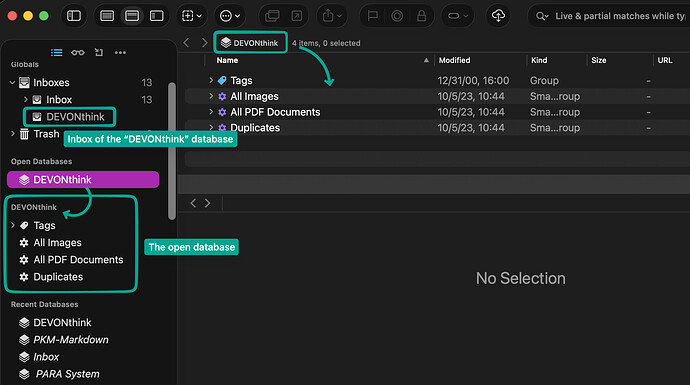The width and height of the screenshot is (690, 385).
Task: Toggle the lock toolbar icon
Action: pyautogui.click(x=422, y=16)
